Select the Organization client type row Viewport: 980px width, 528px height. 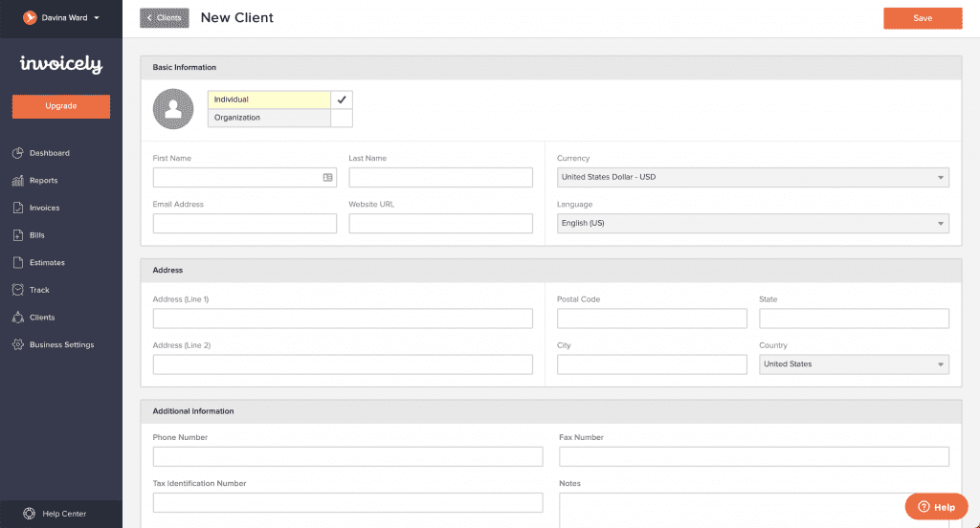pos(269,118)
